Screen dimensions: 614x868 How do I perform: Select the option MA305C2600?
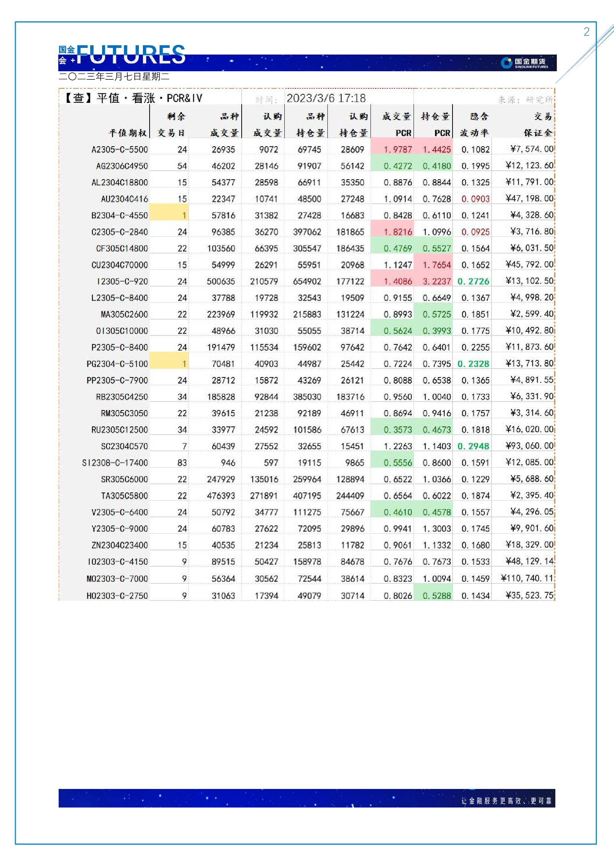coord(124,314)
